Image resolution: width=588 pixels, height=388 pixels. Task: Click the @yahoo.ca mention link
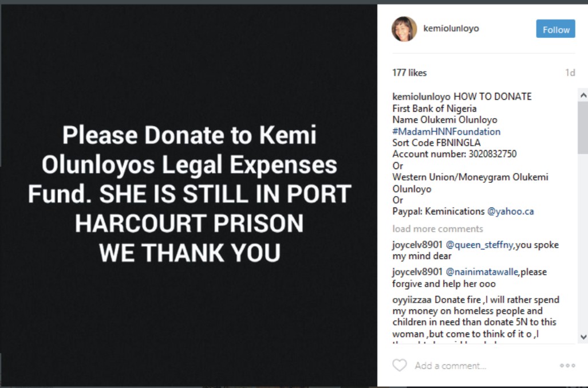tap(510, 211)
